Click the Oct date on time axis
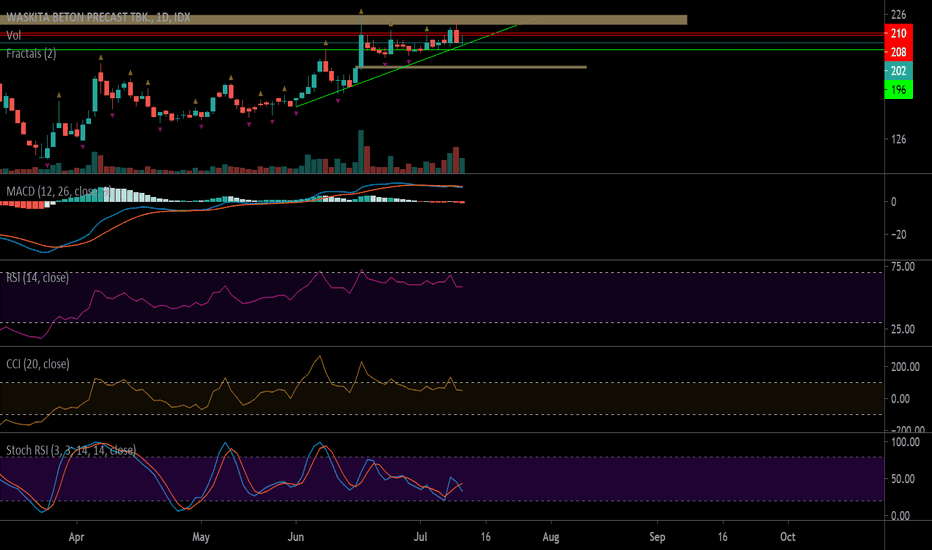This screenshot has width=932, height=550. pos(788,537)
